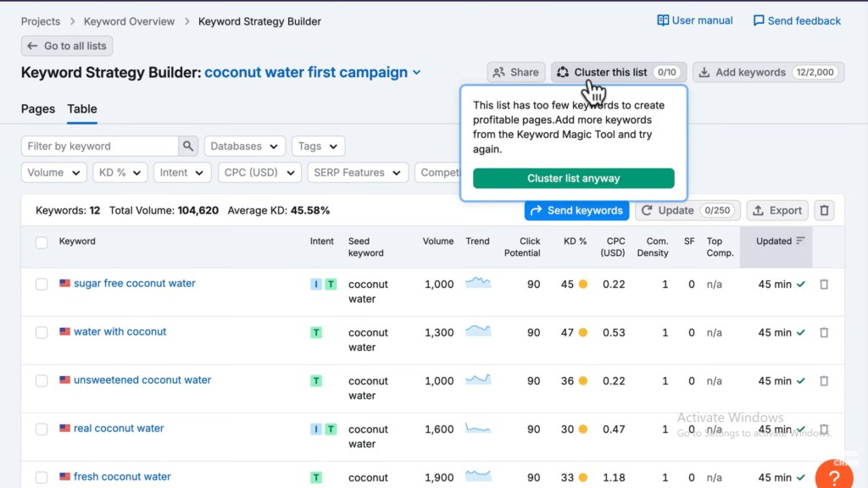Switch to the Pages tab
Image resolution: width=868 pixels, height=488 pixels.
click(38, 109)
